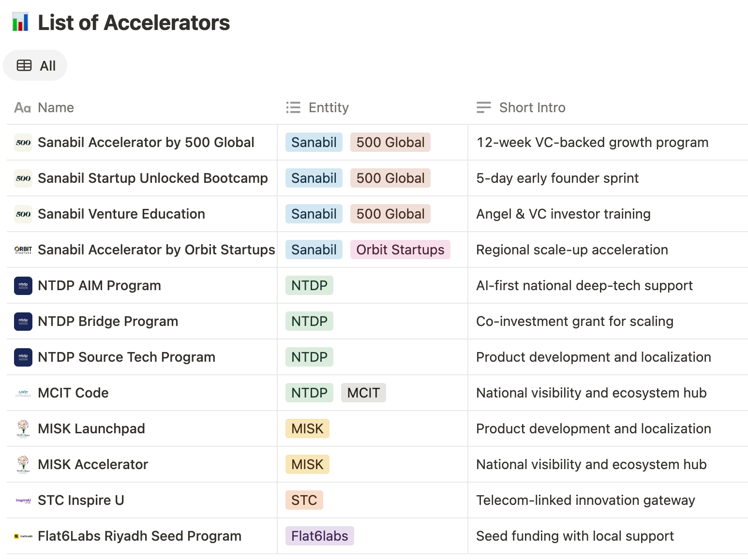The height and width of the screenshot is (560, 748).
Task: Click MISK tag in MISK Accelerator row
Action: click(x=308, y=465)
